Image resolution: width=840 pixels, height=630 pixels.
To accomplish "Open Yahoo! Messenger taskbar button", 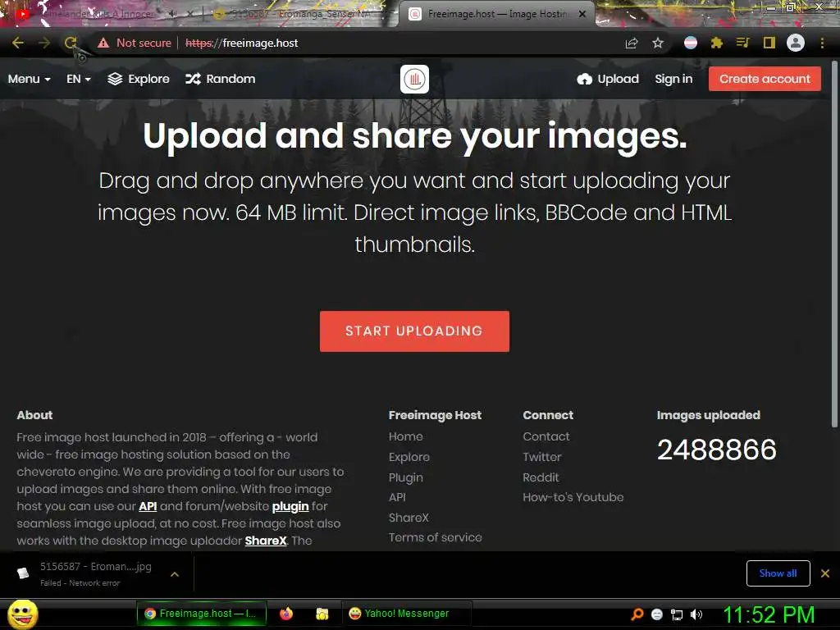I will point(406,614).
